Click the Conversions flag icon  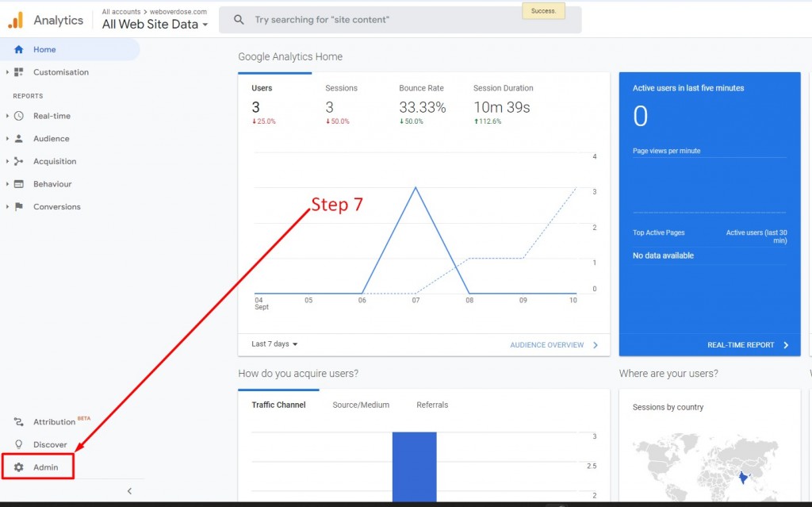19,206
